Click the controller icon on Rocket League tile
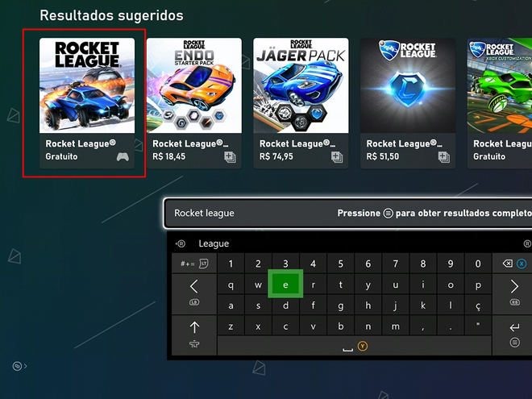 123,156
